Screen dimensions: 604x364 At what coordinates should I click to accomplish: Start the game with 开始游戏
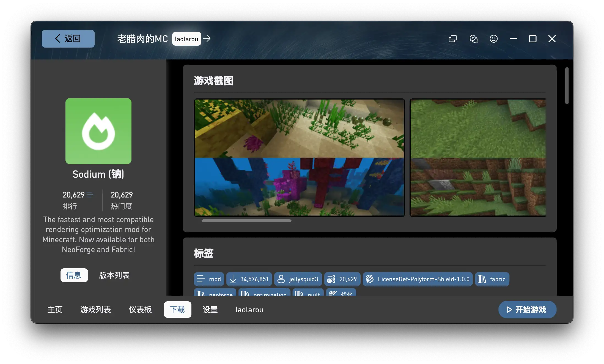(x=527, y=310)
